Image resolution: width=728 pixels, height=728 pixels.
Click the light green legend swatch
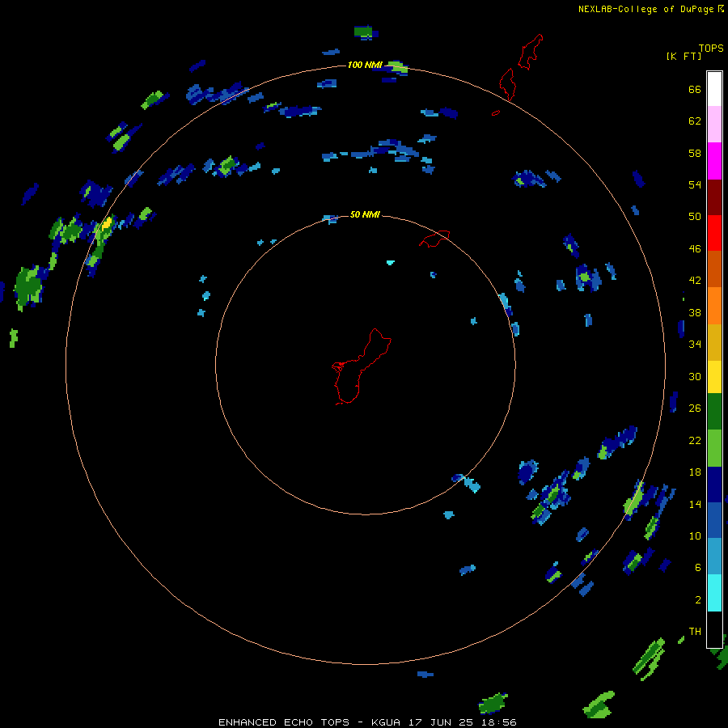pyautogui.click(x=714, y=448)
